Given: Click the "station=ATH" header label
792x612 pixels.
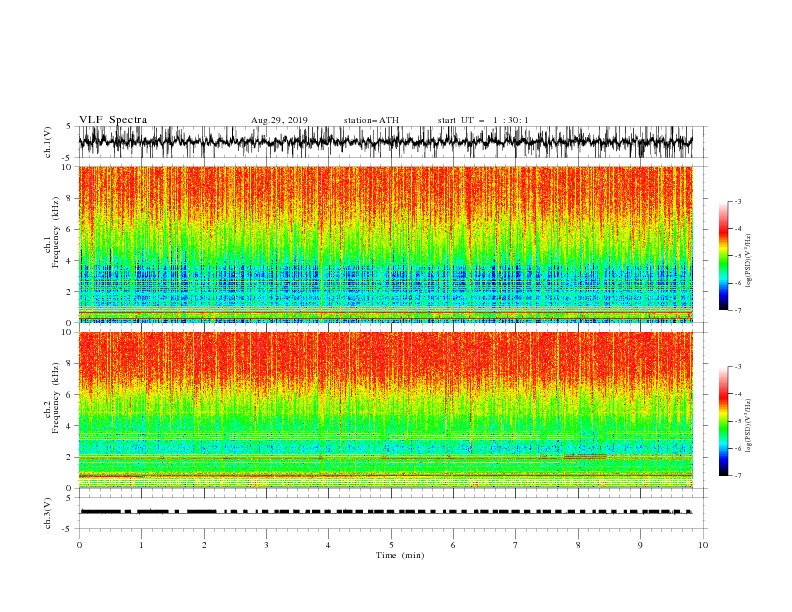Looking at the screenshot, I should point(371,120).
